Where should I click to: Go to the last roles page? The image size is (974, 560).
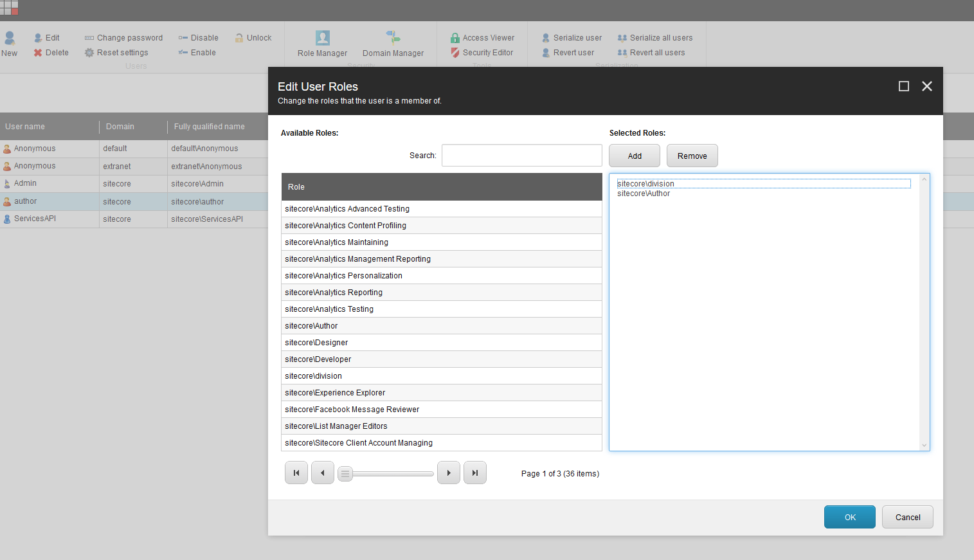click(475, 473)
